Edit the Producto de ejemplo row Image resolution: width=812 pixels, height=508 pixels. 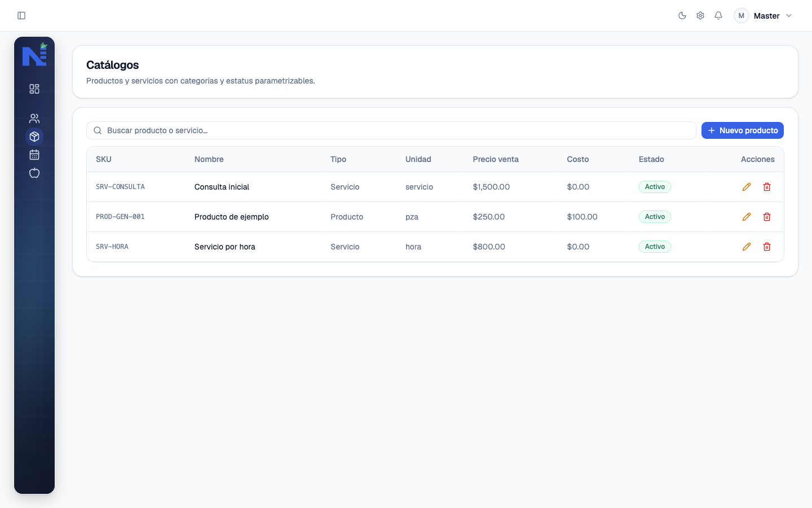(747, 217)
